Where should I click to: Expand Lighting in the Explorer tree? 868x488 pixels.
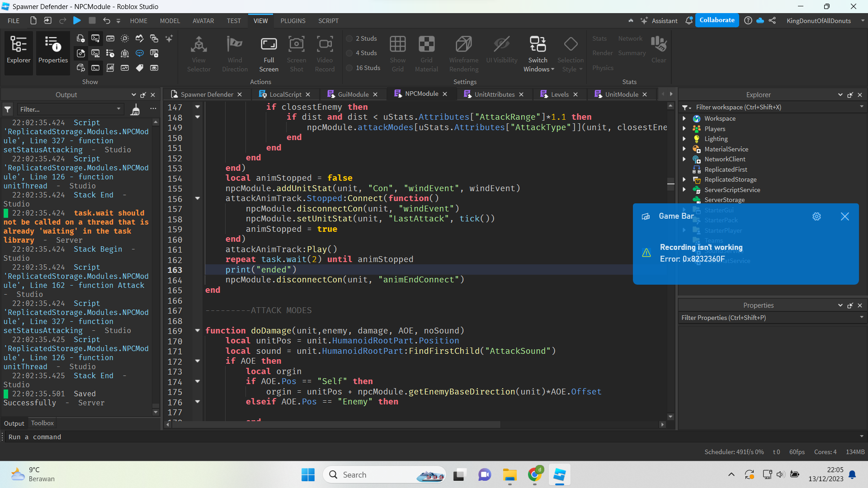684,139
